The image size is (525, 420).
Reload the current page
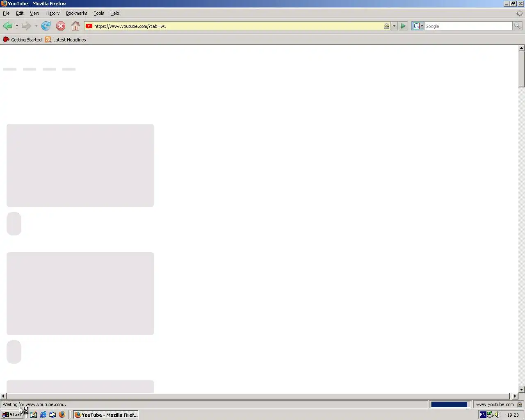46,26
